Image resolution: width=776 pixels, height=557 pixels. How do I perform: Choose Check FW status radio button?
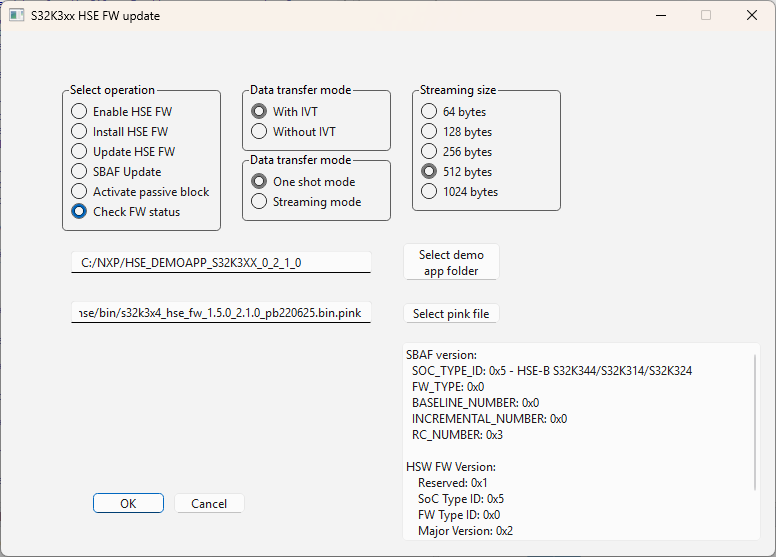pyautogui.click(x=79, y=212)
